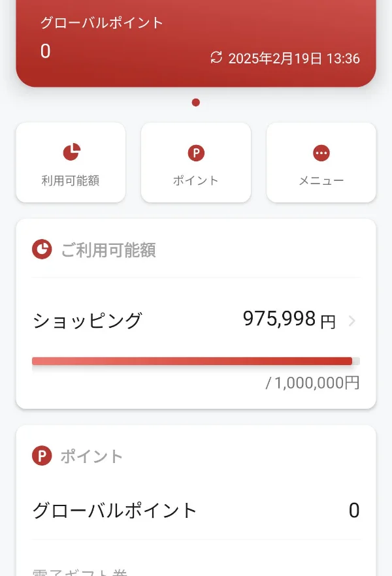Viewport: 392px width, 576px height.
Task: Select the 利用可能額 shortcut label
Action: click(71, 181)
